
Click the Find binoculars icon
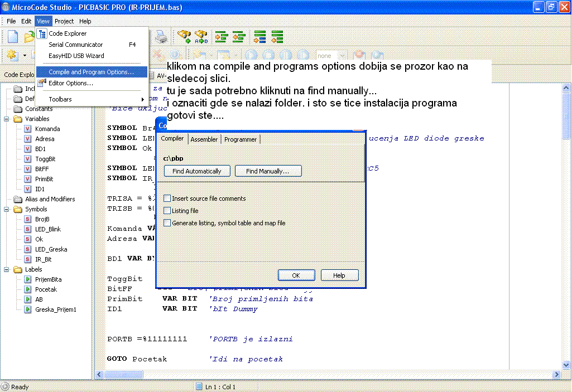click(x=184, y=36)
